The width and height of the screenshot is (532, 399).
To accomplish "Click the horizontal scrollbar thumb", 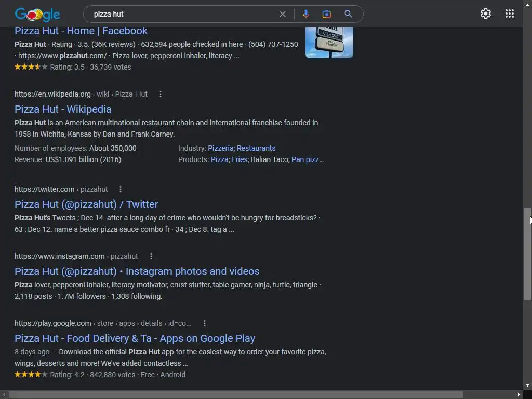I will tap(236, 395).
